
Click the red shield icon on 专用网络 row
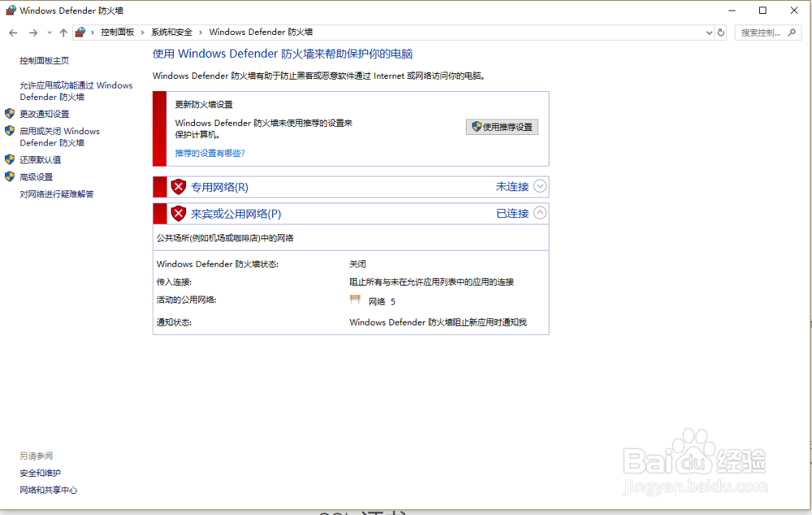coord(178,186)
